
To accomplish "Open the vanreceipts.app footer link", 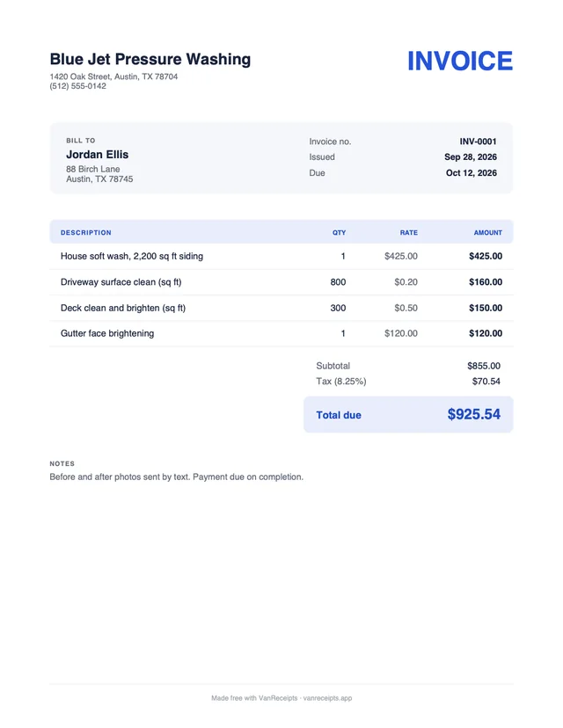I will pos(327,698).
